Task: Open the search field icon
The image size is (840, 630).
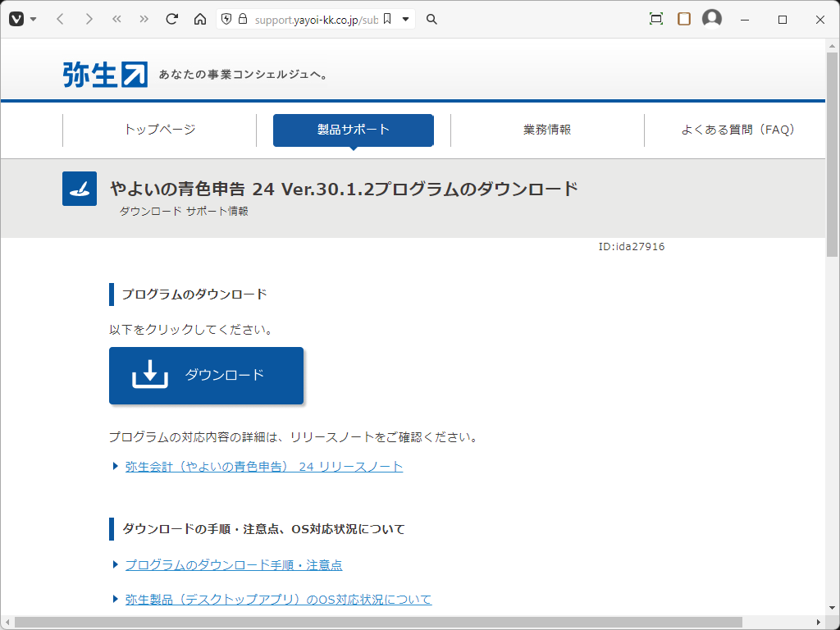Action: point(431,20)
